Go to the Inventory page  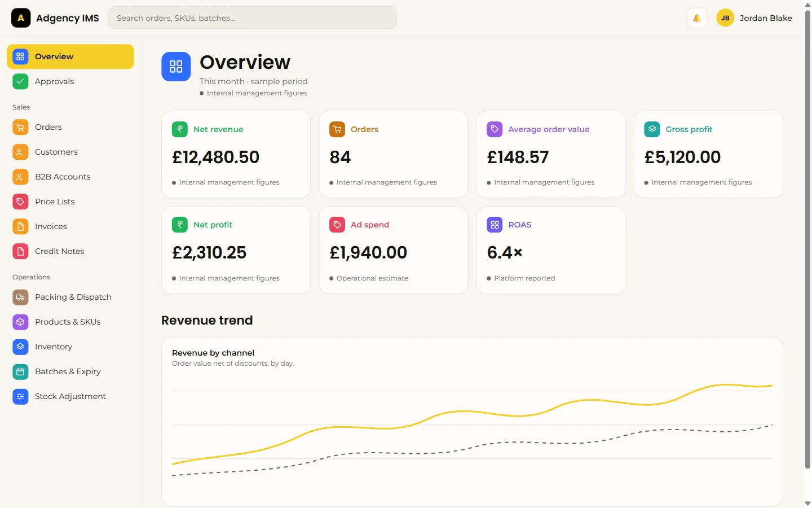coord(70,347)
